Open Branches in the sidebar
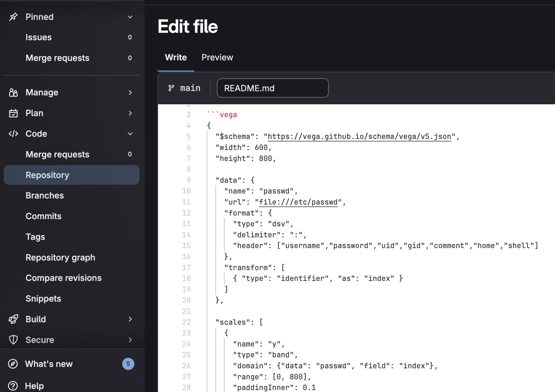Viewport: 555px width, 392px height. 45,195
